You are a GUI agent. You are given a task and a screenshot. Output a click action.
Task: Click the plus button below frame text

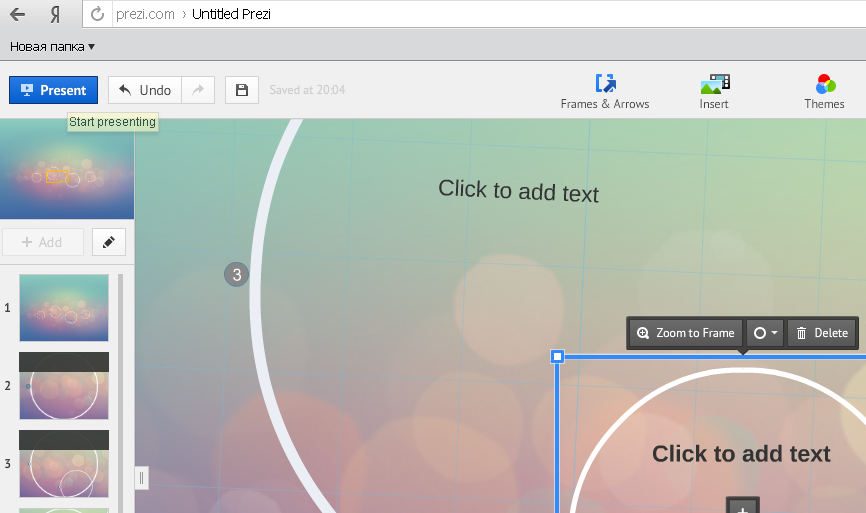click(x=743, y=506)
